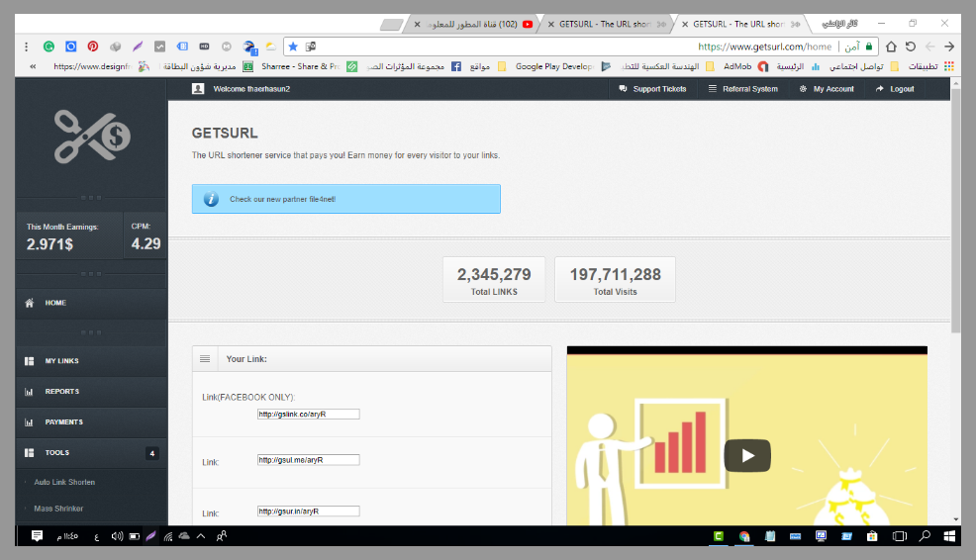Click the weather cloud extension icon
This screenshot has height=560, width=976.
click(271, 47)
